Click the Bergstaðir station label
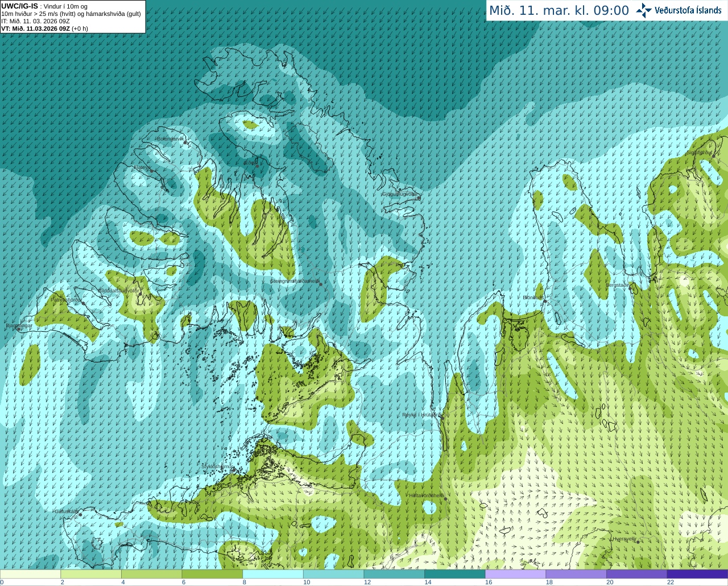 (618, 285)
